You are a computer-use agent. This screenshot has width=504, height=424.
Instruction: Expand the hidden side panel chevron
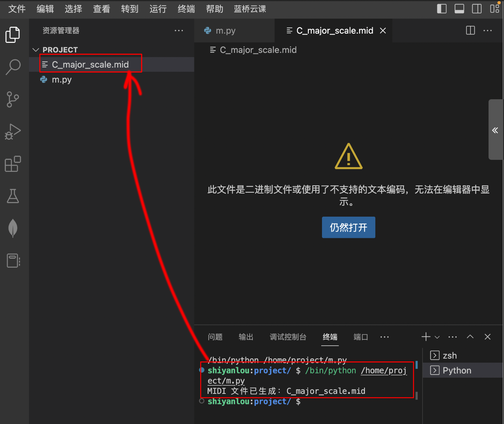[495, 130]
